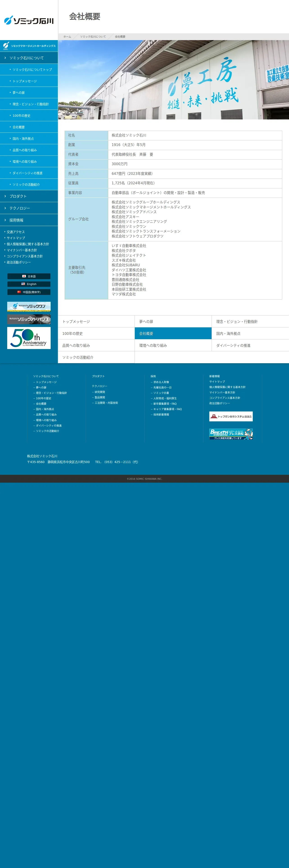Open ダイバーシティの推進 tab in bottom grid

(x=250, y=345)
